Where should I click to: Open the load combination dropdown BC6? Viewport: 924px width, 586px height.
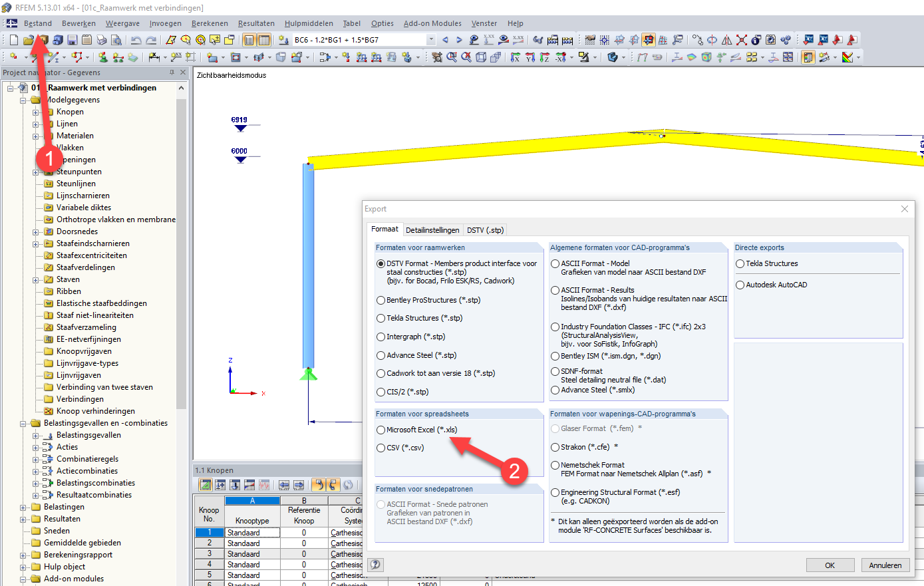pos(430,39)
